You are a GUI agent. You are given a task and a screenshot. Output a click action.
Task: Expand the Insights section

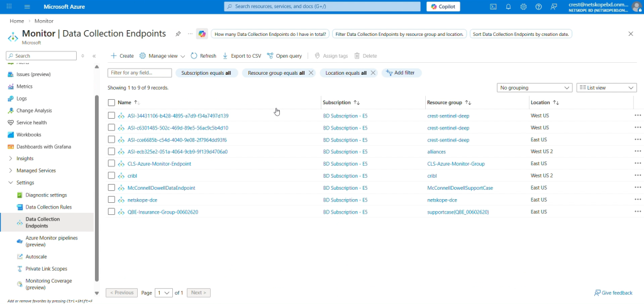(11, 158)
